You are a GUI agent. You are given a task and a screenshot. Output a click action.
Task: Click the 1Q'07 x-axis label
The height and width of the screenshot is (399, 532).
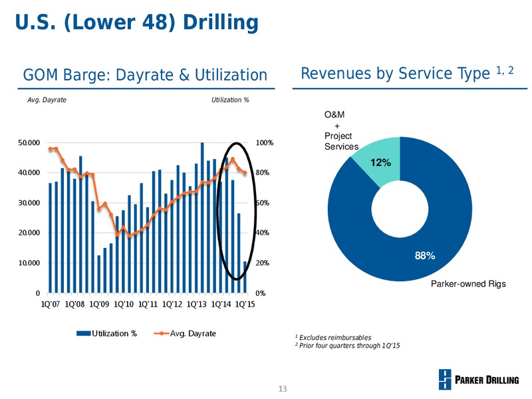tap(51, 305)
